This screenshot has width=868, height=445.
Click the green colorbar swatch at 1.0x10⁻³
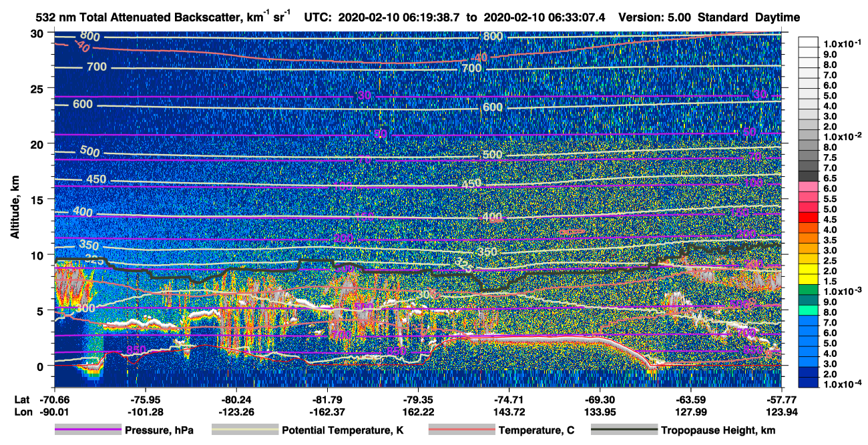pyautogui.click(x=809, y=290)
